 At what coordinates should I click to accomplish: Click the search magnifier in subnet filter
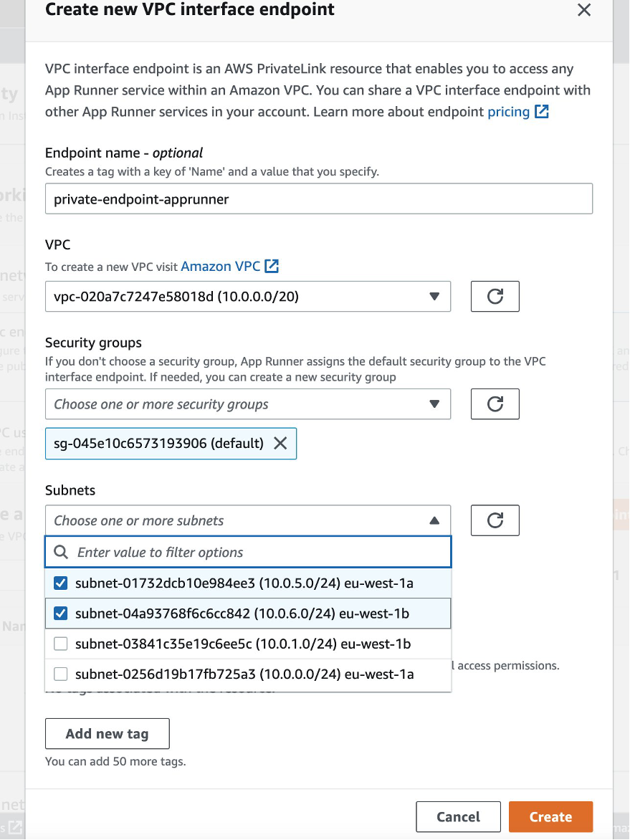(60, 552)
